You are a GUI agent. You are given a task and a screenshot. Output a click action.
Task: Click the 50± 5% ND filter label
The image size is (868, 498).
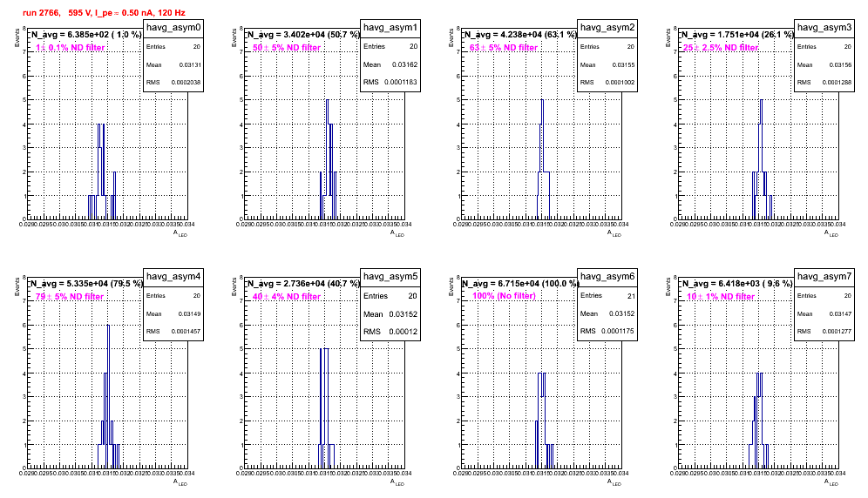pos(287,48)
